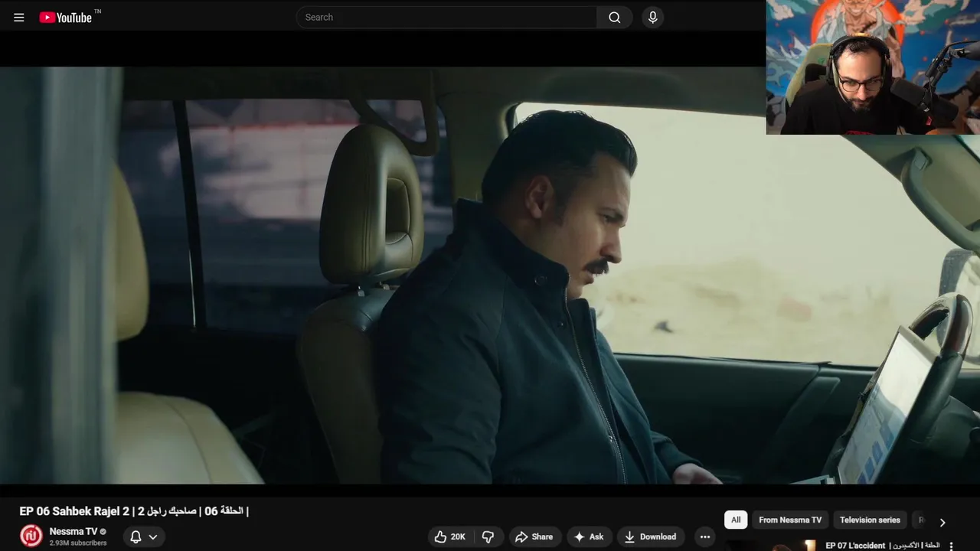Open notification bell subscription dropdown
Viewport: 980px width, 551px height.
click(x=143, y=536)
